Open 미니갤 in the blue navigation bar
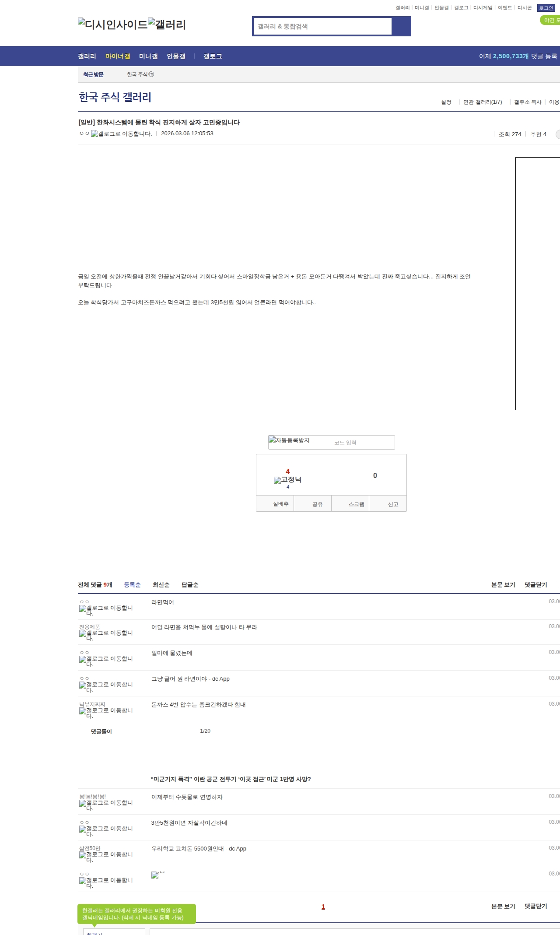560x935 pixels. [148, 56]
